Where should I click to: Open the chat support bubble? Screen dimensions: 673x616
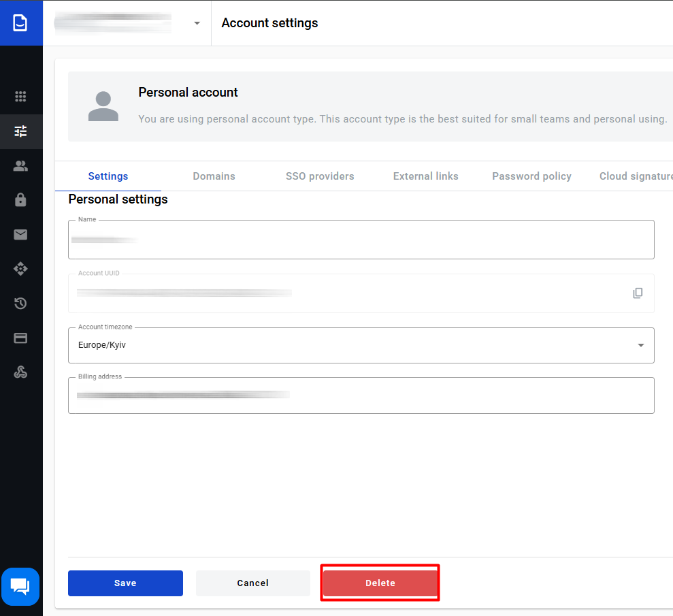click(x=20, y=586)
